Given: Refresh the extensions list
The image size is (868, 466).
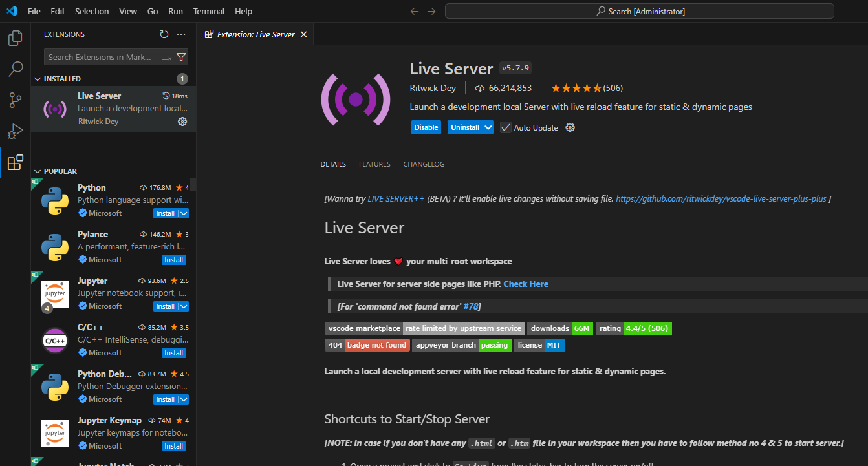Looking at the screenshot, I should (164, 34).
